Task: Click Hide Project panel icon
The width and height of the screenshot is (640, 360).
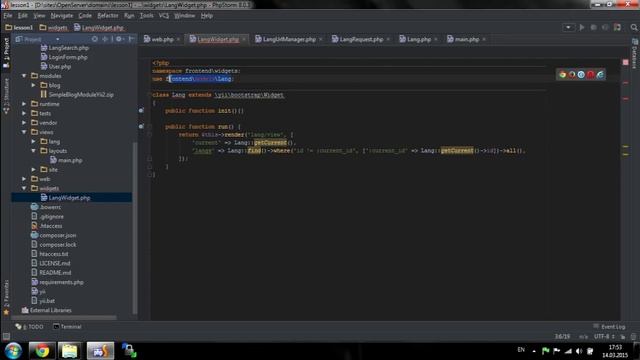Action: [x=131, y=39]
